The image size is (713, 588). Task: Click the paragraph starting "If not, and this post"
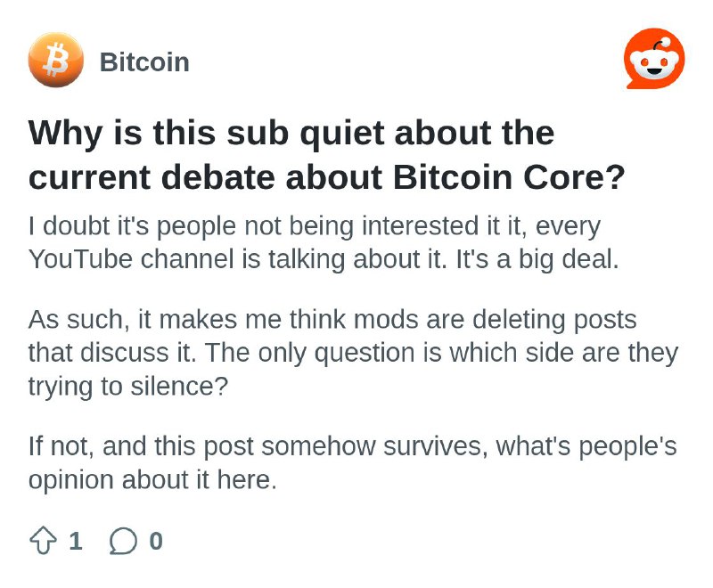352,463
